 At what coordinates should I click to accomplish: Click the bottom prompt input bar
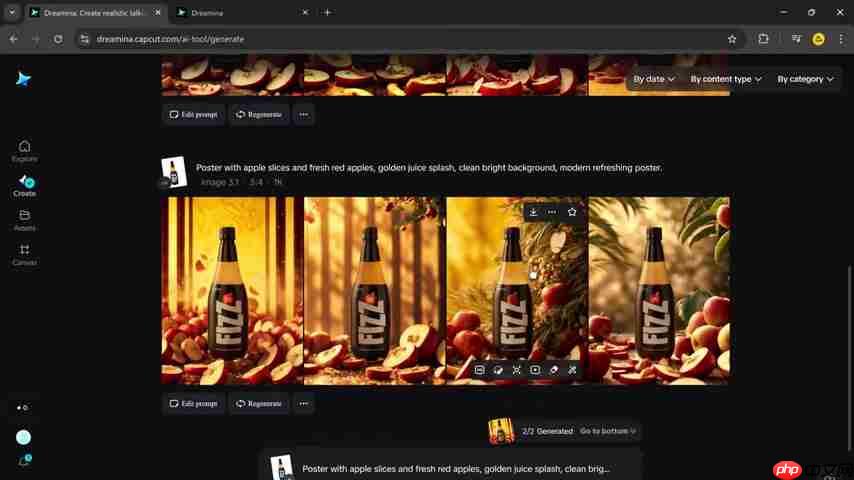(x=451, y=467)
